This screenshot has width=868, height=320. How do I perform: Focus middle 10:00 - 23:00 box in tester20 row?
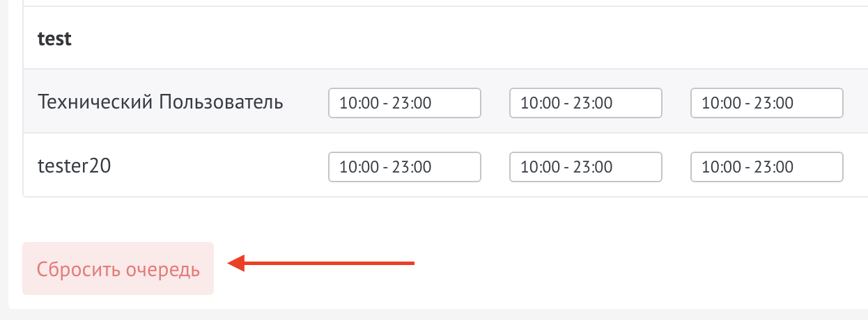[x=585, y=167]
